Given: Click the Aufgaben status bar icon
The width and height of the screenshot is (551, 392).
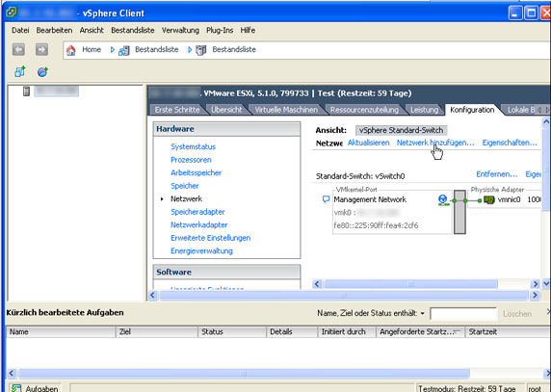Looking at the screenshot, I should (x=16, y=388).
